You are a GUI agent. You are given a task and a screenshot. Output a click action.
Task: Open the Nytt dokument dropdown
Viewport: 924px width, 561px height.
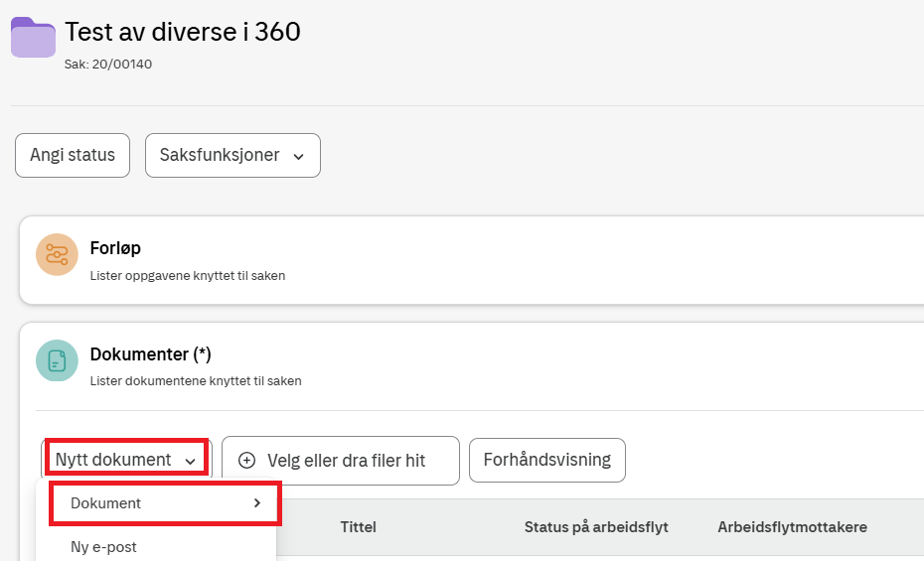tap(125, 460)
